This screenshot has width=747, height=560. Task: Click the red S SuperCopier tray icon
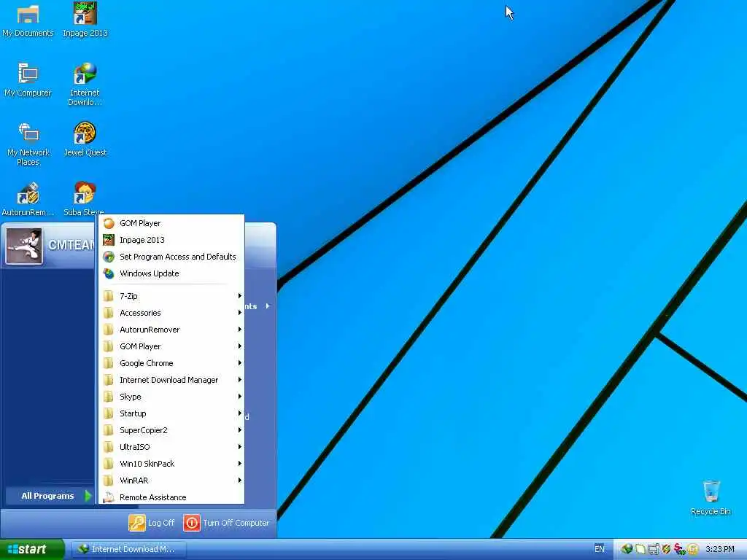680,549
